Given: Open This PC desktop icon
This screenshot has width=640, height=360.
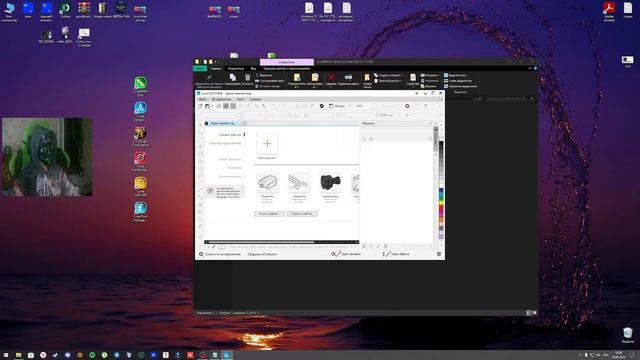Looking at the screenshot, I should [9, 11].
